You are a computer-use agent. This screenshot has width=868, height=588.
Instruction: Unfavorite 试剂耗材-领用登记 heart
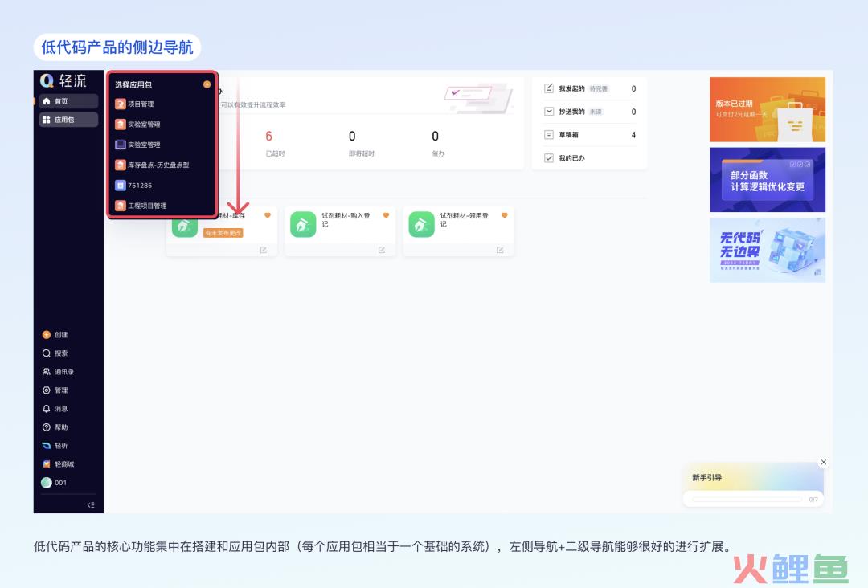tap(504, 216)
